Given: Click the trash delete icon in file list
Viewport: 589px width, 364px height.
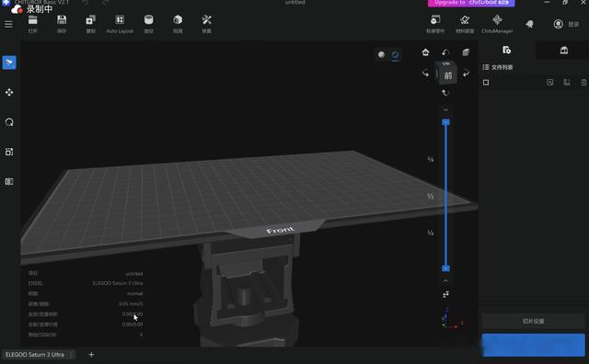Looking at the screenshot, I should point(583,82).
